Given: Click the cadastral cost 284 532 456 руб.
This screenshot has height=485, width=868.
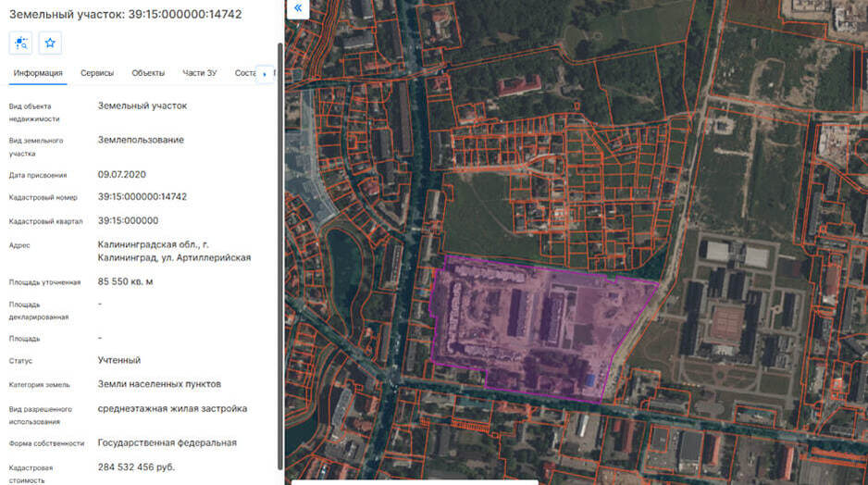Looking at the screenshot, I should [136, 467].
